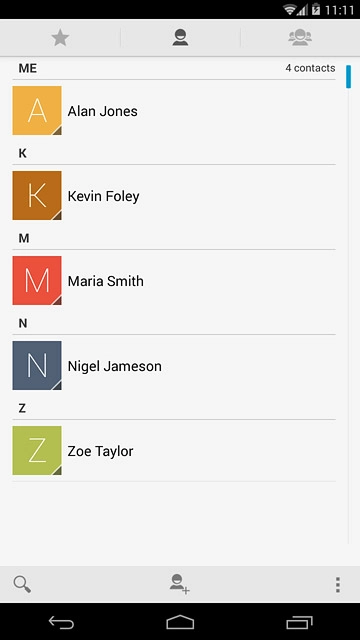Open the Alan Jones contact name
This screenshot has width=360, height=640.
[x=102, y=111]
